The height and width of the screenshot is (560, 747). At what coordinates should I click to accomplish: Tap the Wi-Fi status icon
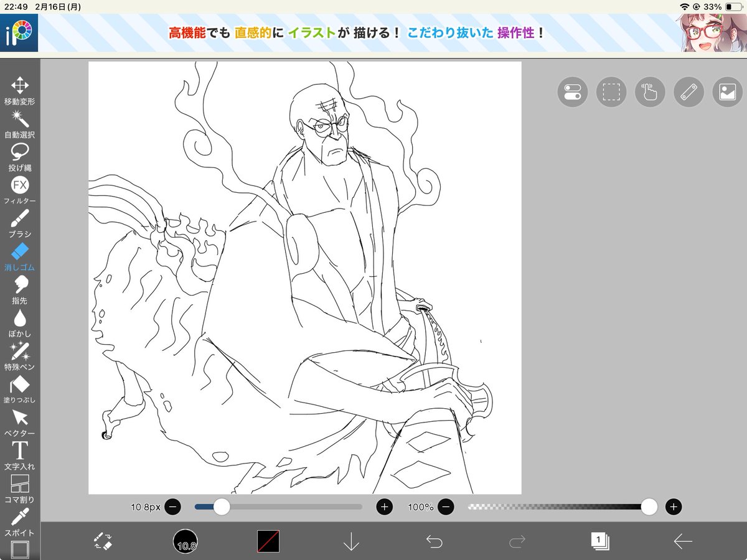click(x=685, y=7)
